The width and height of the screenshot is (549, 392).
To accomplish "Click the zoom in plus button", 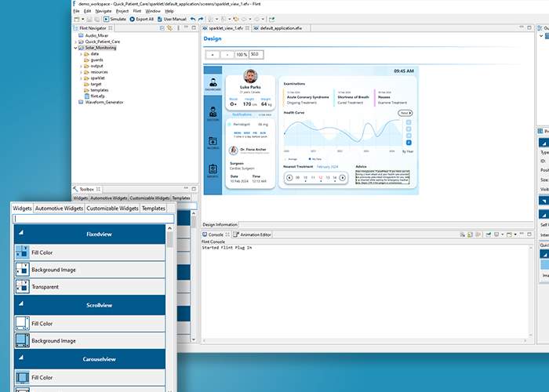I will point(212,55).
